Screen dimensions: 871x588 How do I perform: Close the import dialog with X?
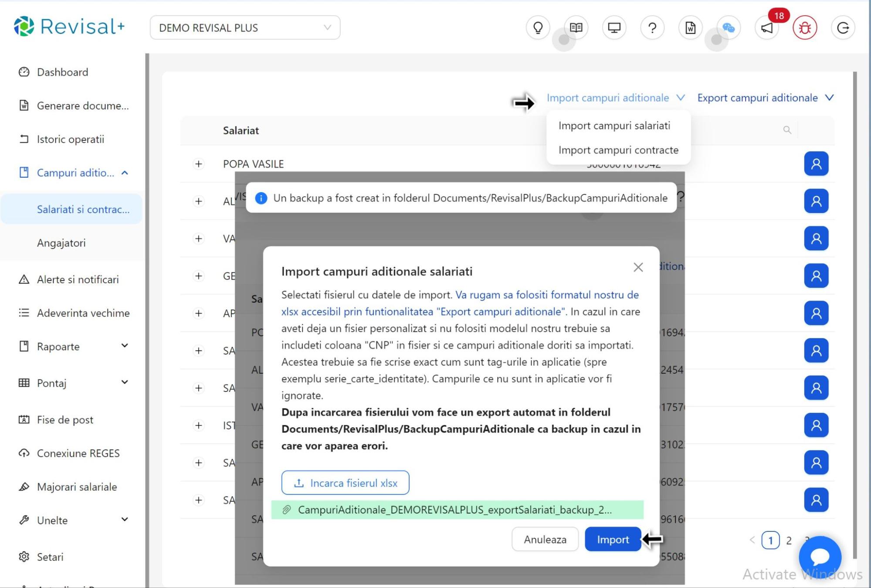[638, 267]
